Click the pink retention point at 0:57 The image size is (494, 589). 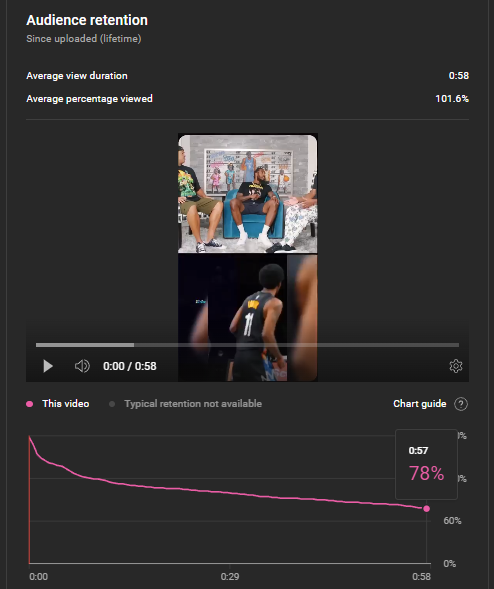coord(426,509)
